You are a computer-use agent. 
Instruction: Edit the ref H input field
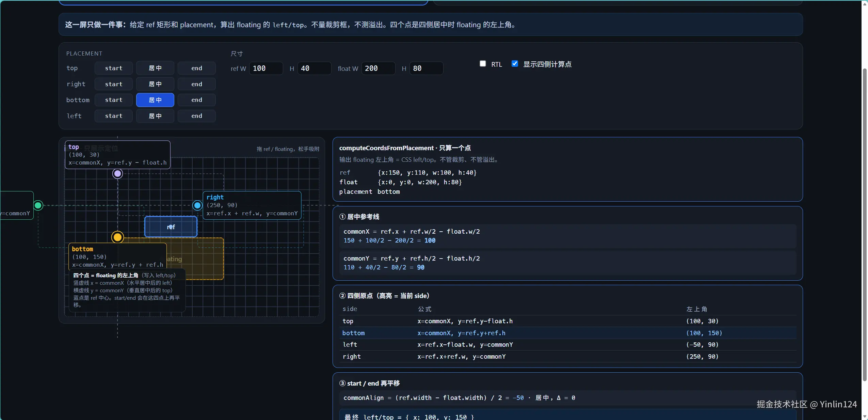(314, 68)
